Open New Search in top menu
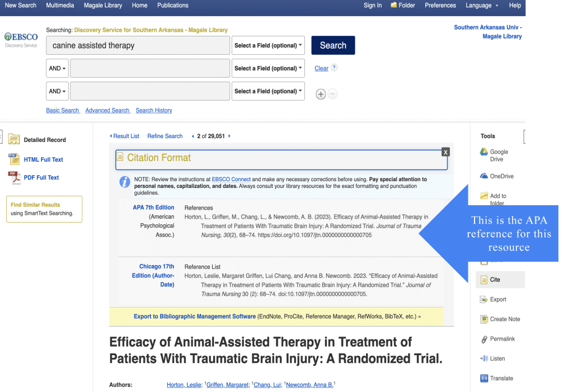The height and width of the screenshot is (392, 573). [21, 6]
